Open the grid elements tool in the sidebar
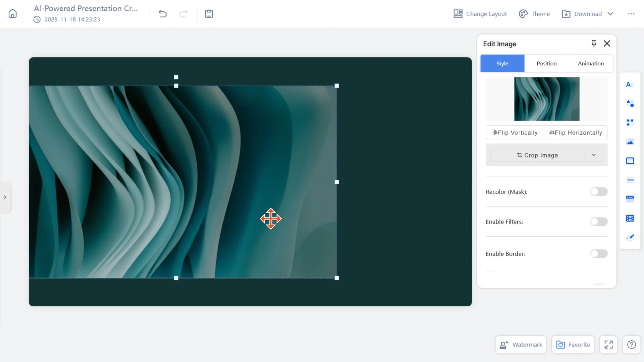The image size is (644, 362). (630, 123)
